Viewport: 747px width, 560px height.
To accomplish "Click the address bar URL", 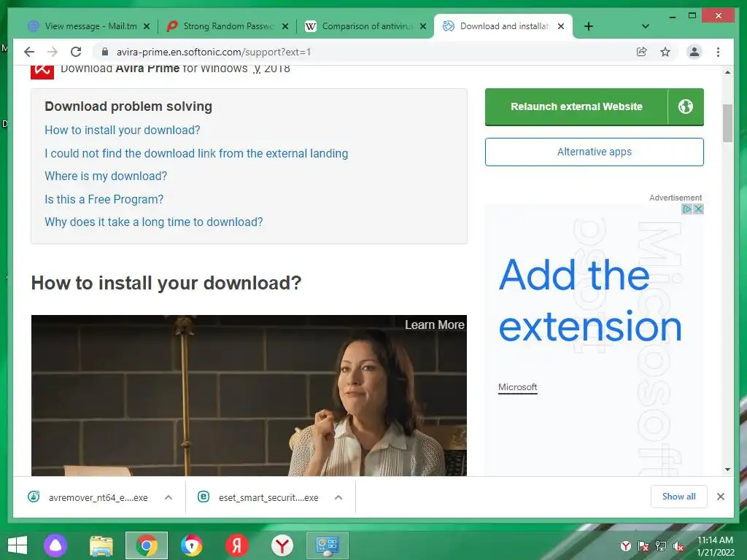I will coord(214,52).
